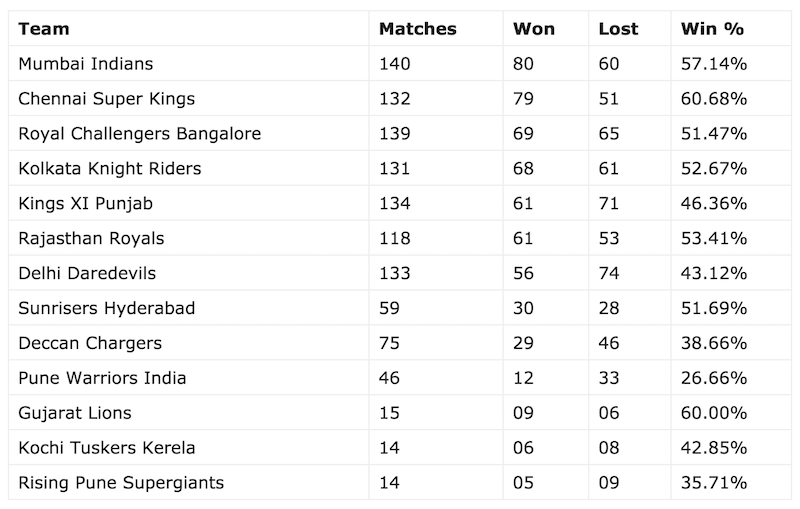Select the Deccan Chargers cell
This screenshot has width=800, height=509.
tap(90, 344)
